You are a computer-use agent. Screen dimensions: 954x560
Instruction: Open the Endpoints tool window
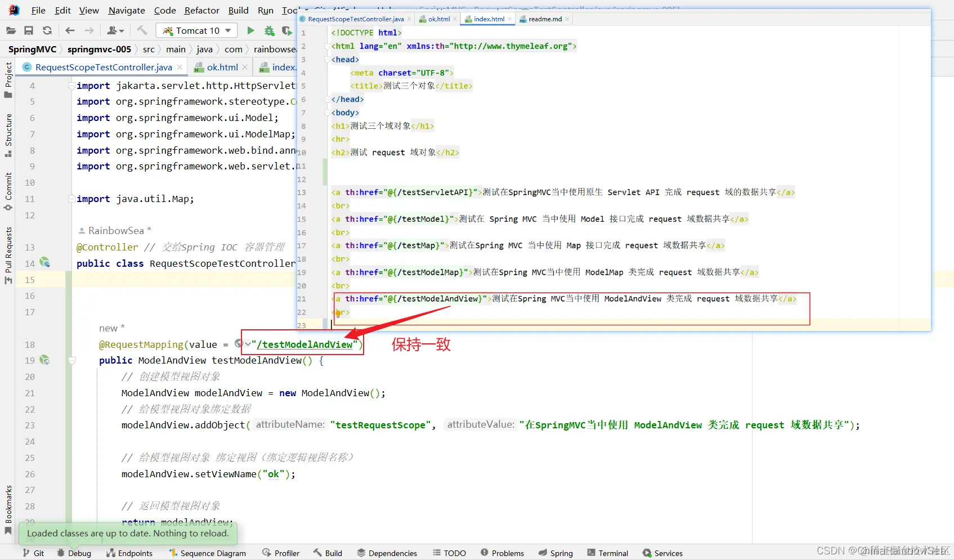pyautogui.click(x=129, y=553)
